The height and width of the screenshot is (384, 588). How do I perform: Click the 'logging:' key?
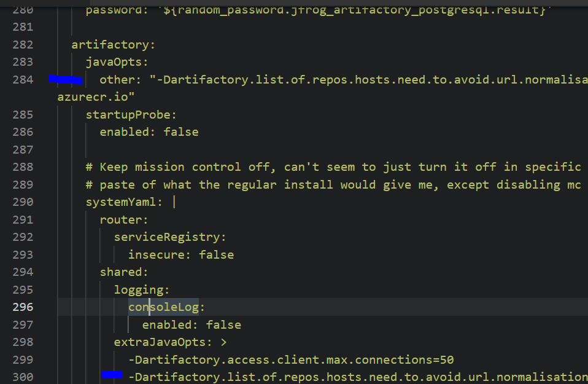142,290
